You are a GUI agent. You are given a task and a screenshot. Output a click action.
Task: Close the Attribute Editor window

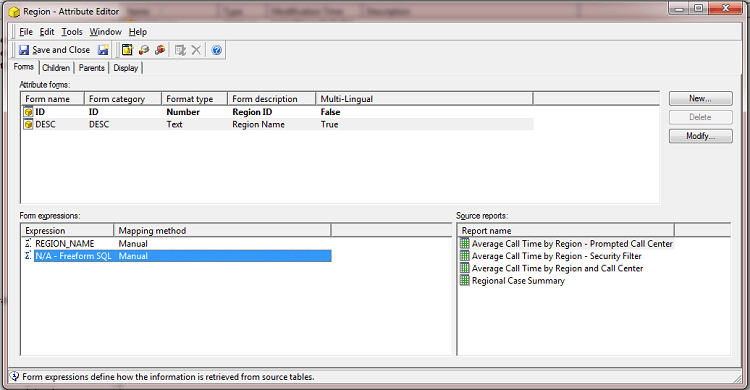click(725, 8)
